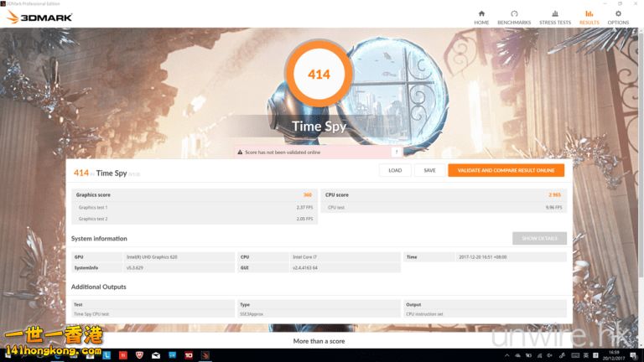The image size is (644, 362).
Task: Open the blue 'L' taskbar icon
Action: (106, 355)
